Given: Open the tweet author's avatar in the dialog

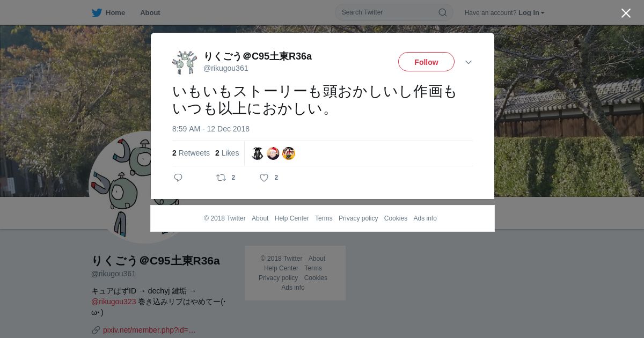Looking at the screenshot, I should point(185,62).
